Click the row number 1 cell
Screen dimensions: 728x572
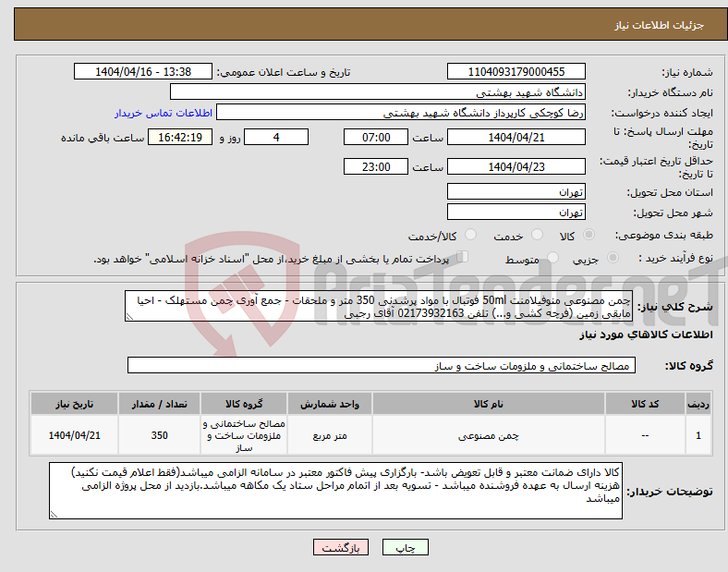[698, 435]
